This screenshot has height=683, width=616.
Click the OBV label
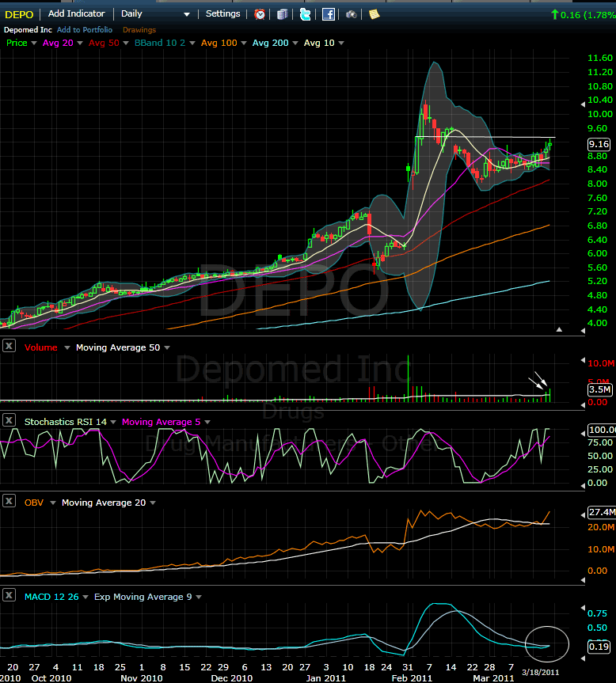(34, 503)
